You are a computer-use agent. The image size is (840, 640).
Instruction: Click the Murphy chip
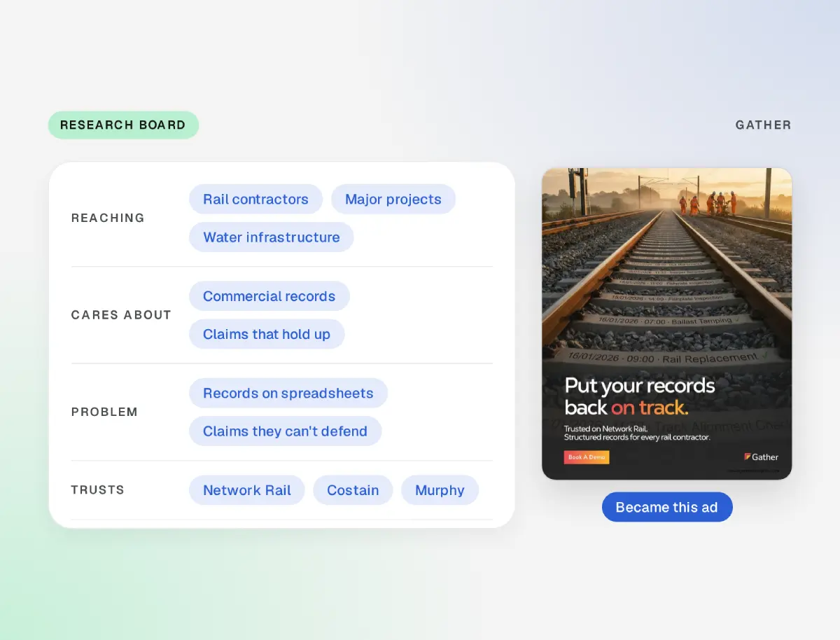click(440, 490)
